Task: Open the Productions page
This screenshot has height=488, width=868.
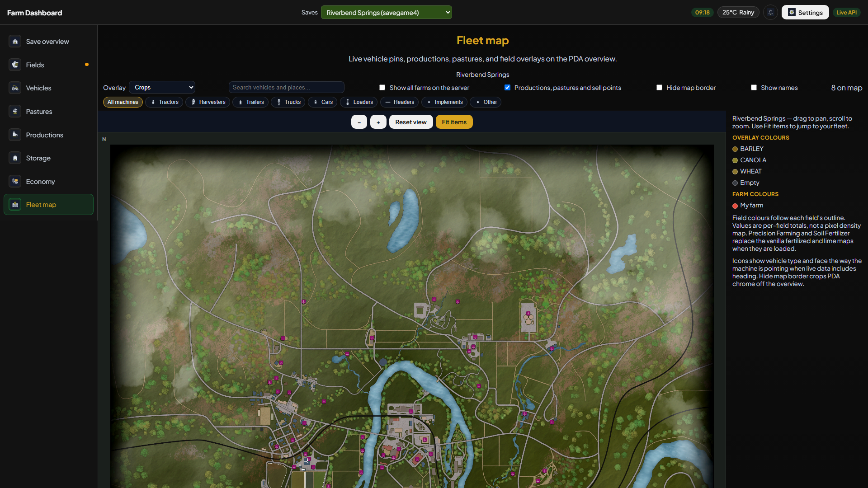Action: tap(49, 135)
